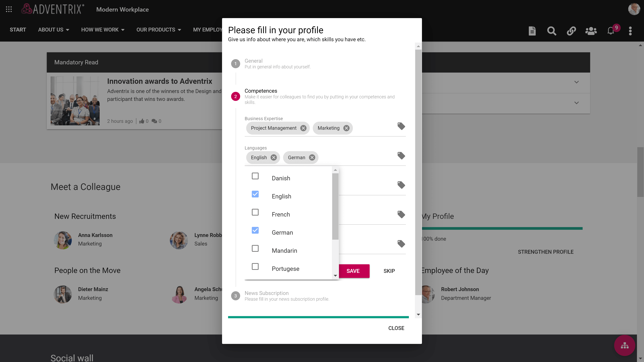Check the Danish checkbox
Image resolution: width=644 pixels, height=362 pixels.
(255, 176)
